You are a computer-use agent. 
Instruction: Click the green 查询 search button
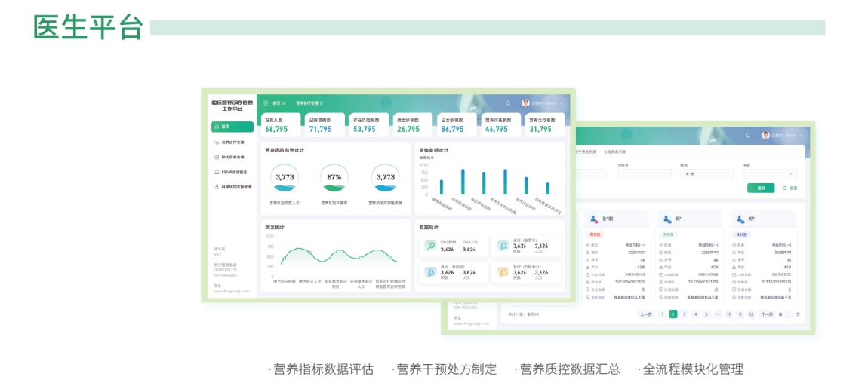(x=760, y=188)
